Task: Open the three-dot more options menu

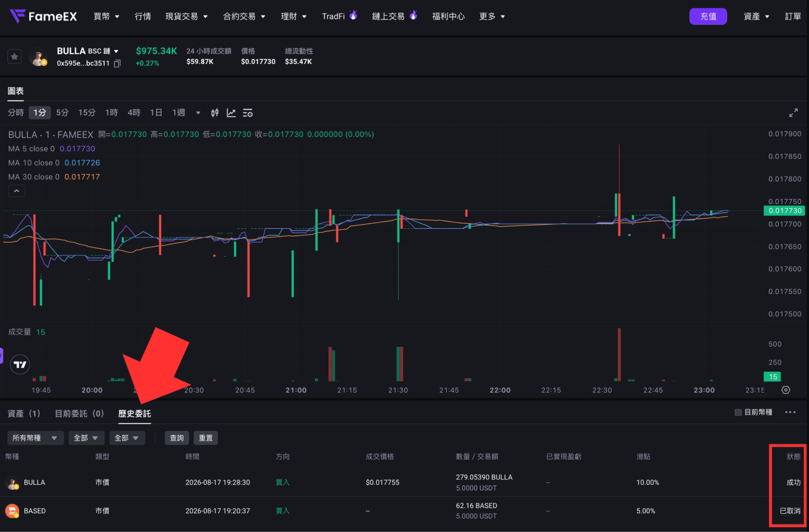Action: [790, 412]
